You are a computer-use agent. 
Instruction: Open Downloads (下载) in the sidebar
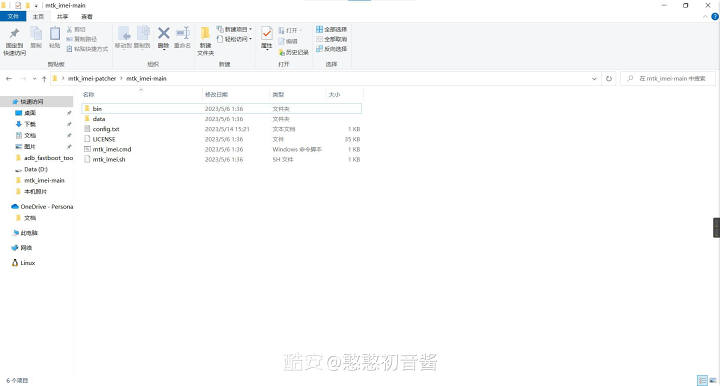pos(30,124)
